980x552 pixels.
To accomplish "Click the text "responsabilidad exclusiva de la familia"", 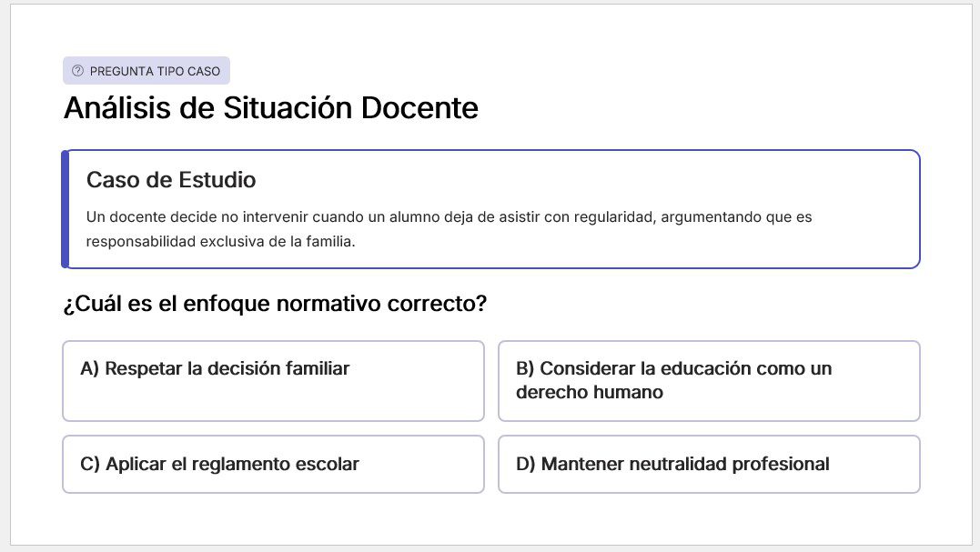I will (x=219, y=242).
